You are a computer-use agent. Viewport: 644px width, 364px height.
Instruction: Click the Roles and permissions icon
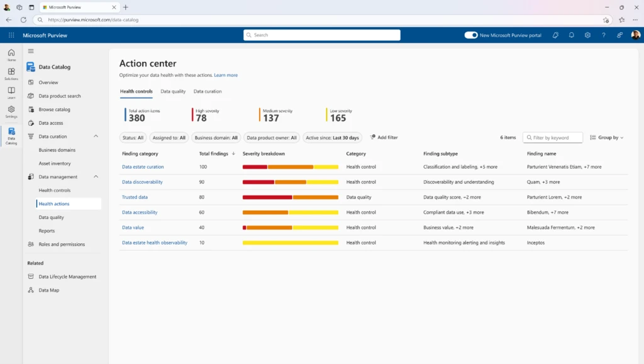coord(30,244)
